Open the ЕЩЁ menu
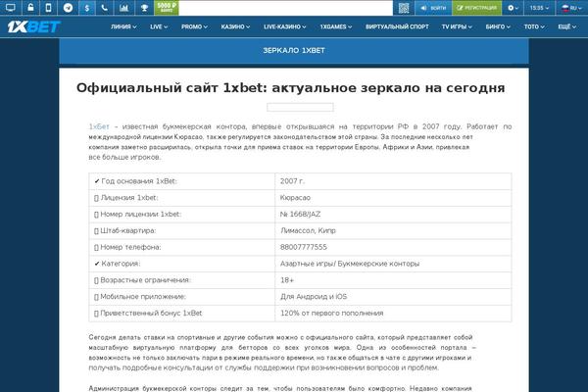 click(566, 26)
